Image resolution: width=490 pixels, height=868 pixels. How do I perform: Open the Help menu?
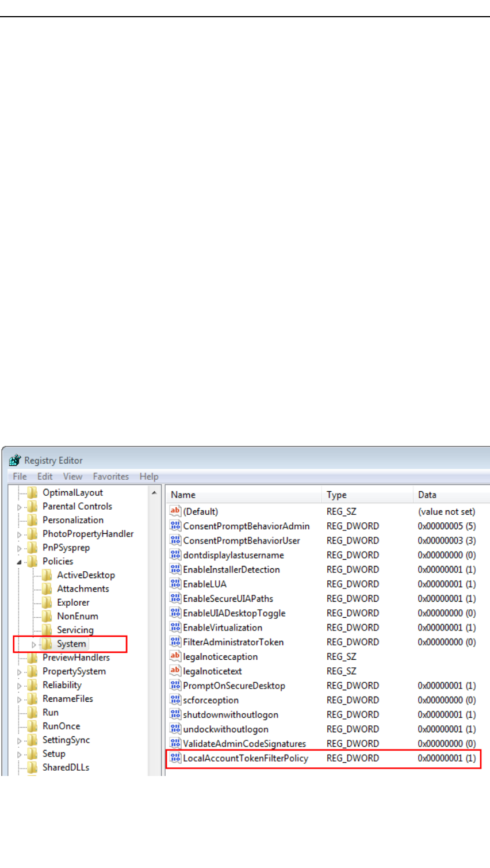point(149,476)
